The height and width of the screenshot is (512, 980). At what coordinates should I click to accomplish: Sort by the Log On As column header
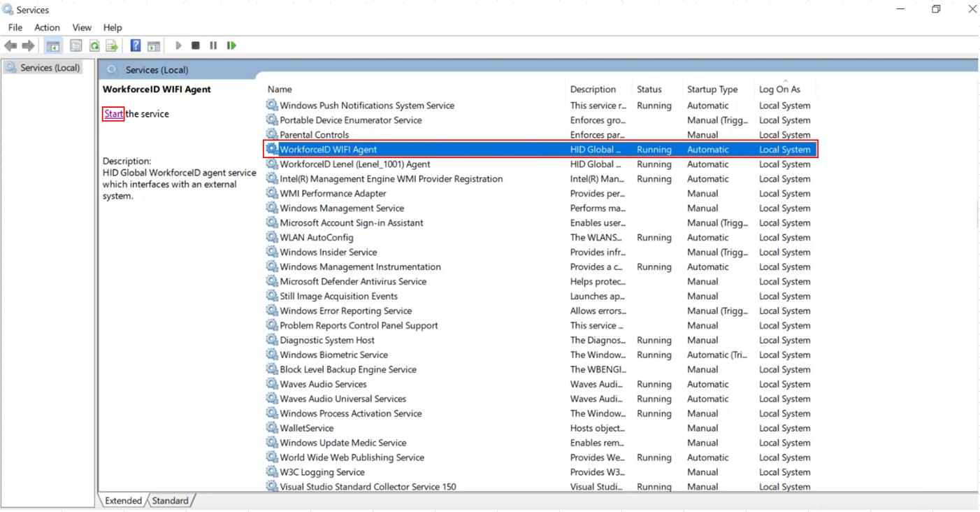coord(779,90)
